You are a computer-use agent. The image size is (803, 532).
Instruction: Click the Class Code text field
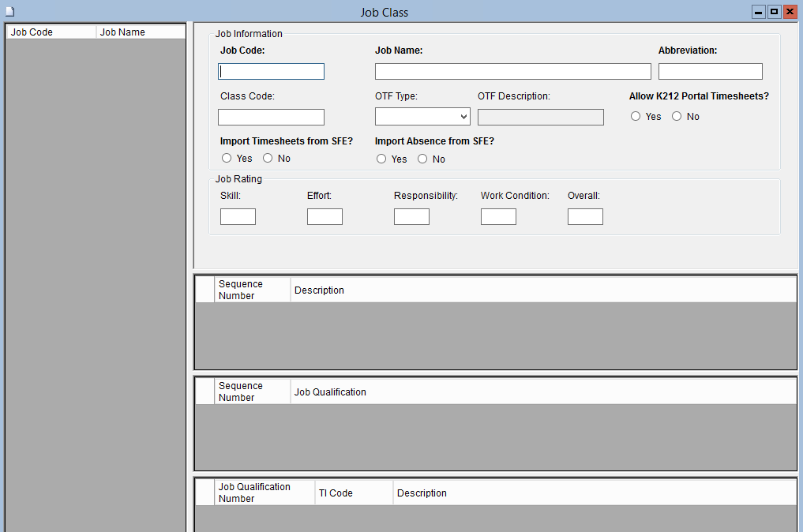(x=271, y=118)
